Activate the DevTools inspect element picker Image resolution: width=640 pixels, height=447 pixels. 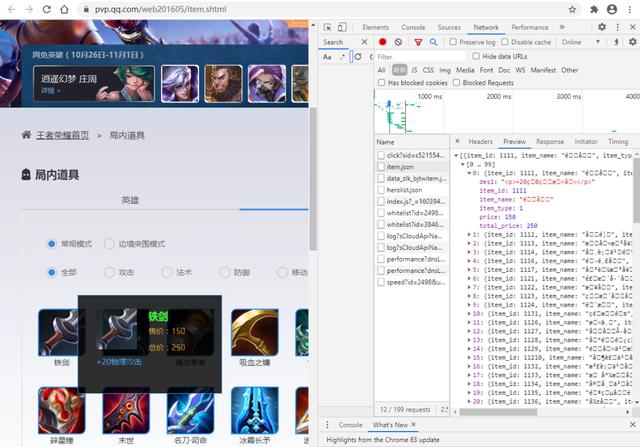click(327, 27)
